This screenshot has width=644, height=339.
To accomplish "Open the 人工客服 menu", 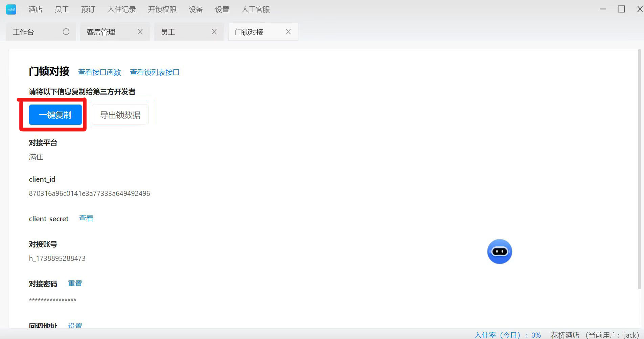I will (x=255, y=9).
